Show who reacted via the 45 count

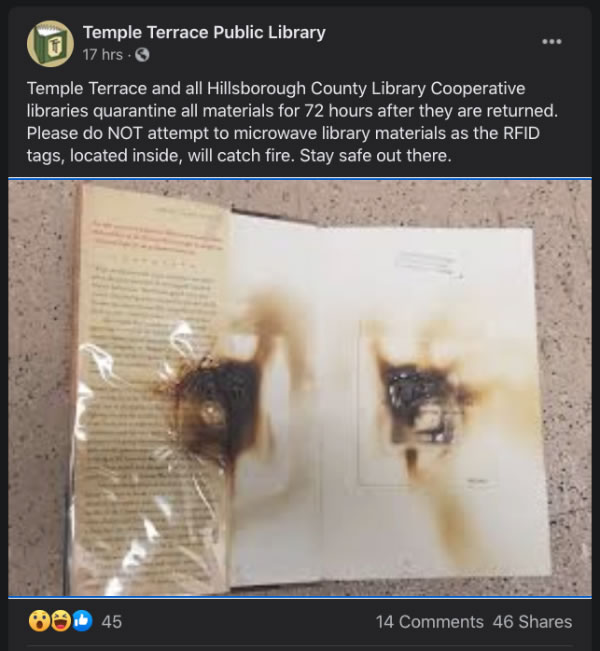(x=112, y=622)
